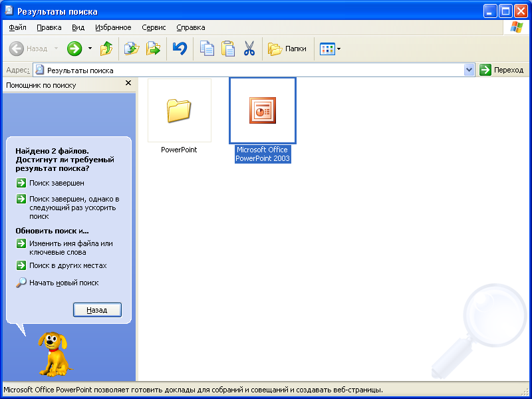Open the Back history dropdown arrow
This screenshot has width=532, height=399.
coord(57,49)
